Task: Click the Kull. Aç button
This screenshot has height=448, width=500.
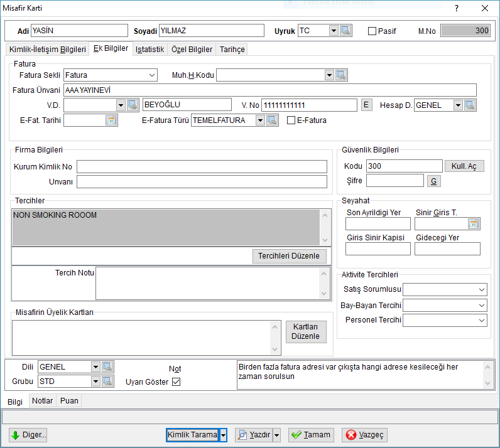Action: pyautogui.click(x=464, y=166)
